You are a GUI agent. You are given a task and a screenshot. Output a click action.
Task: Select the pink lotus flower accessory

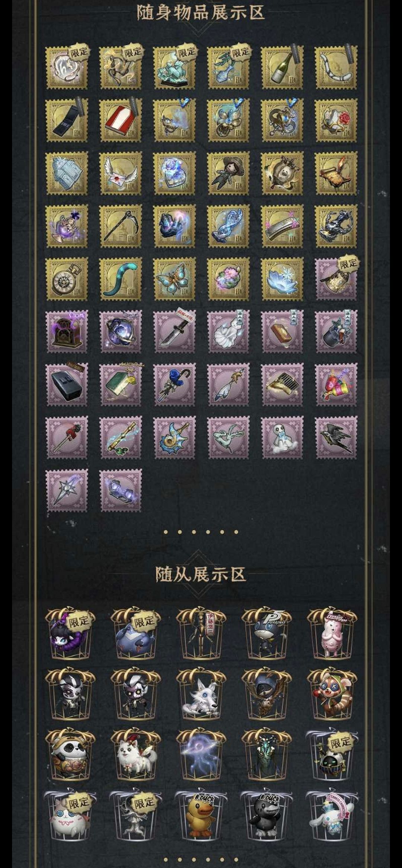coord(228,279)
